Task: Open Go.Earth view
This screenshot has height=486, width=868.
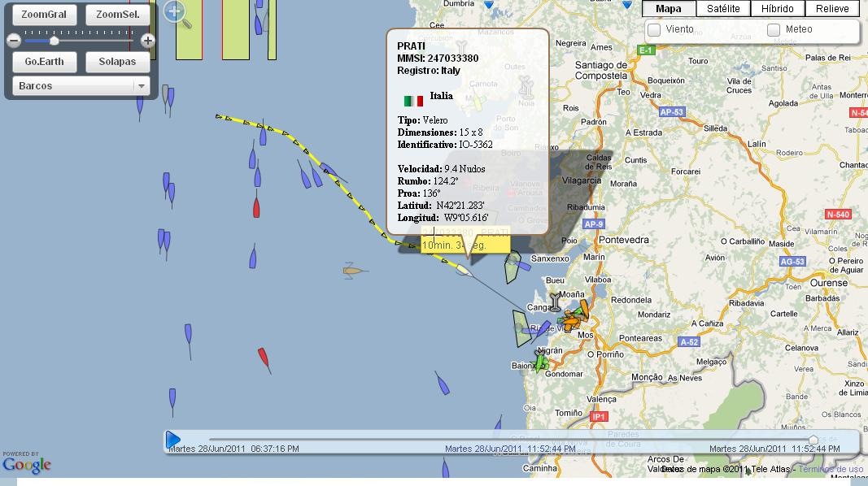Action: [x=44, y=62]
